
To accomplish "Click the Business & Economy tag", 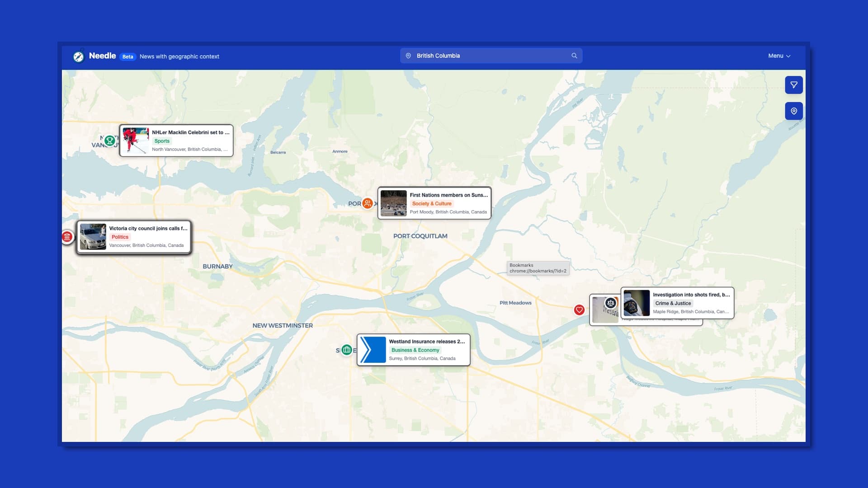I will [415, 350].
